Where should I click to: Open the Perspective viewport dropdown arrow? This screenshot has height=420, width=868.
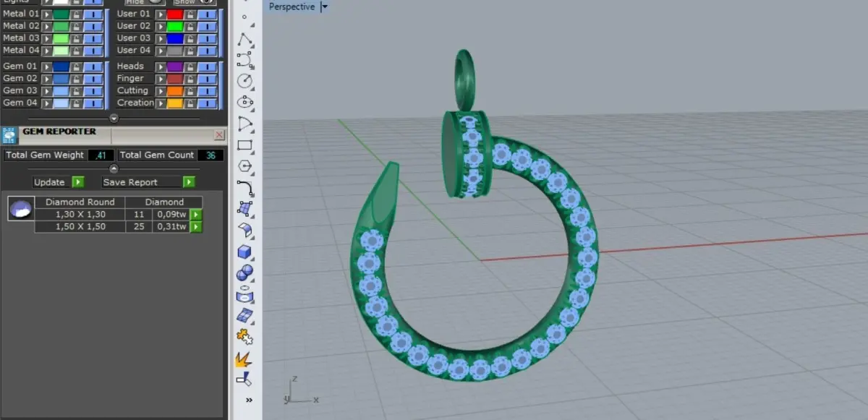click(x=324, y=7)
